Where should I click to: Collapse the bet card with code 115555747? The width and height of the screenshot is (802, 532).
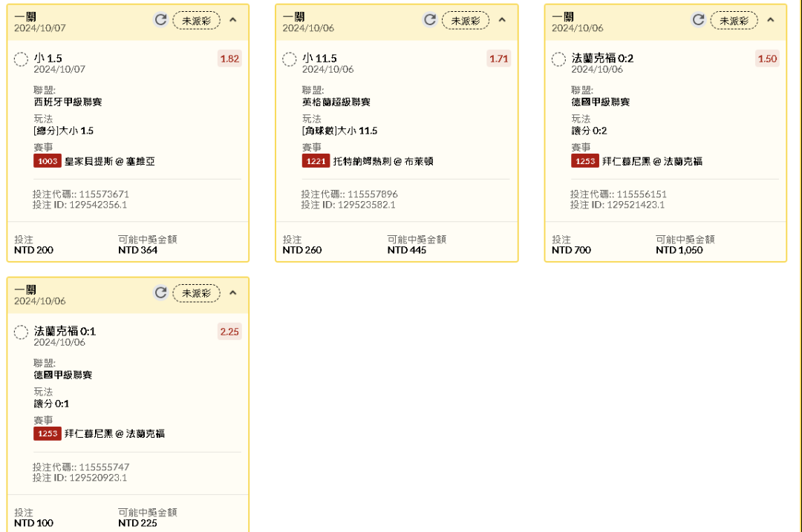(232, 293)
